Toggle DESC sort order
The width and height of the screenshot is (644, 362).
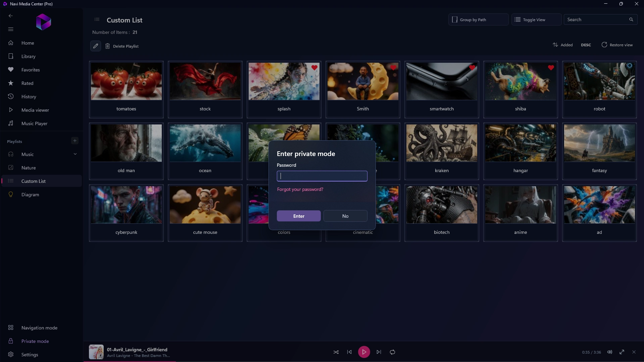pyautogui.click(x=586, y=45)
